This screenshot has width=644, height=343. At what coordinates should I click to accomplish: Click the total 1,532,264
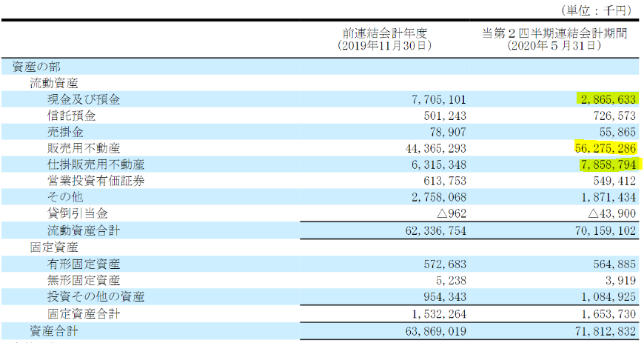439,315
